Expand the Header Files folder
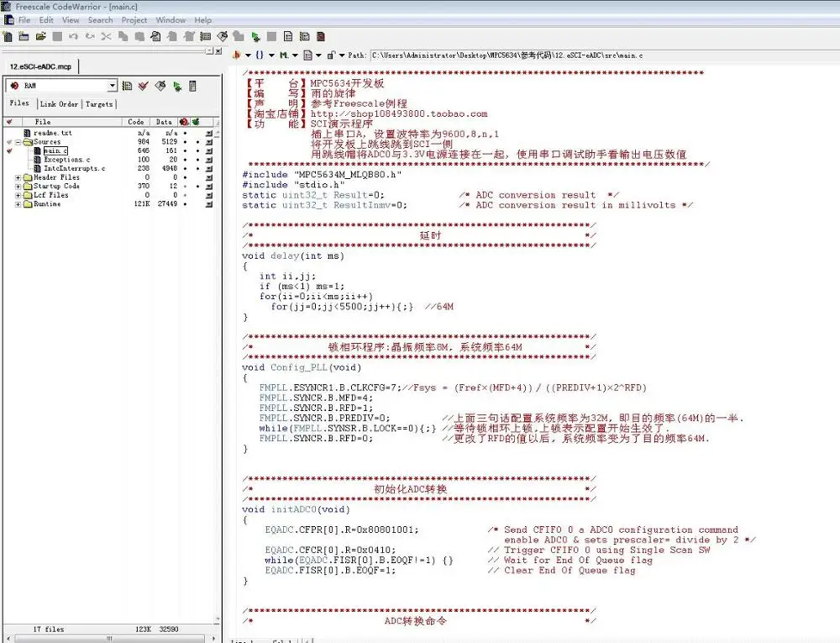840x643 pixels. 18,177
